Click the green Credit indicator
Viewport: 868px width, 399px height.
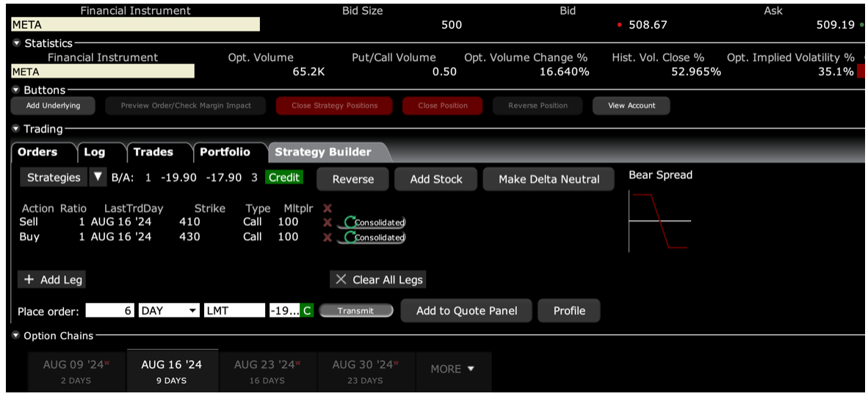point(284,177)
